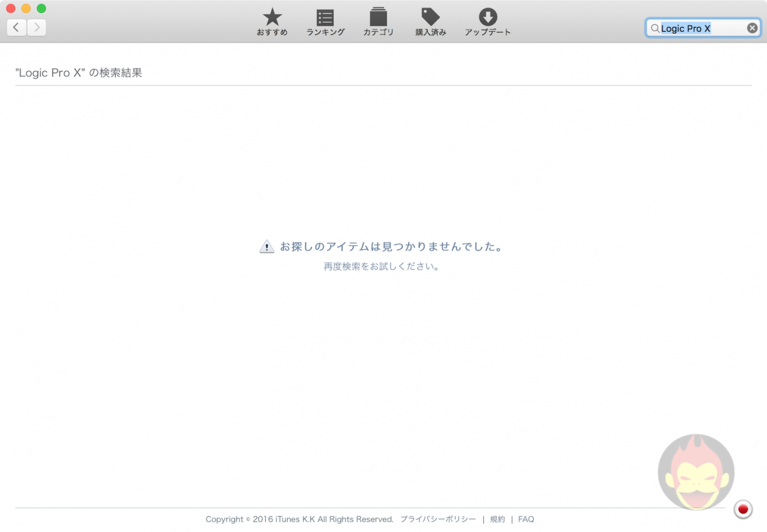Viewport: 767px width, 532px height.
Task: Click the yellow minimize window button
Action: 26,8
